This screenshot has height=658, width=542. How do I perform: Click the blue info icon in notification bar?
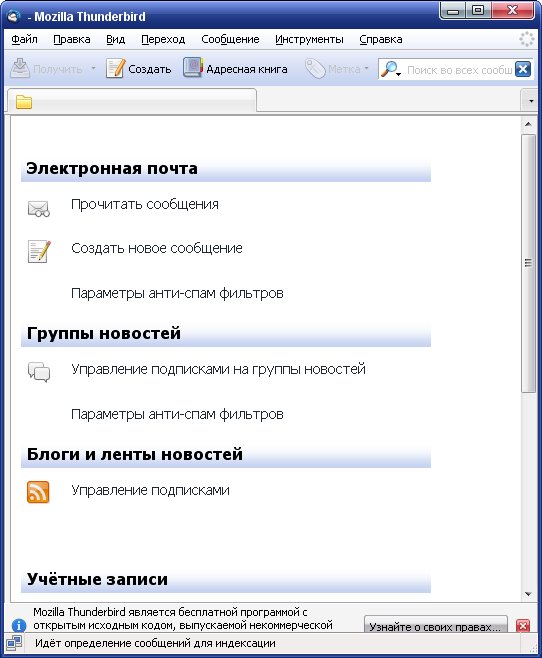point(19,626)
